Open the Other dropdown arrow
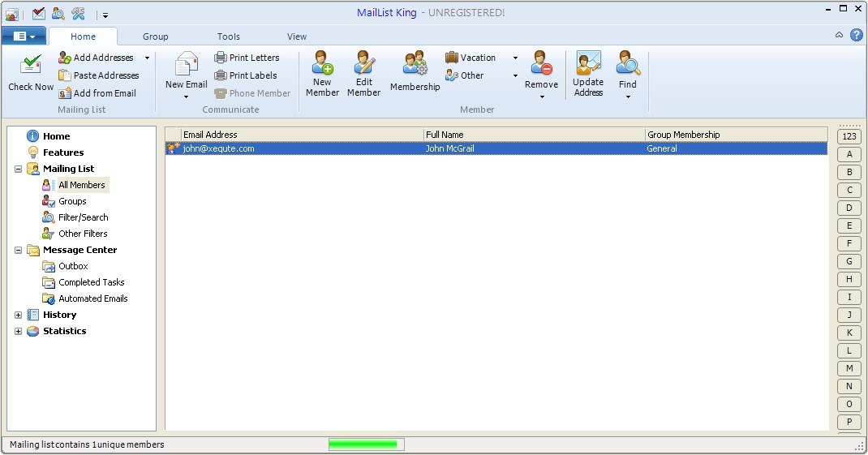 pos(515,76)
